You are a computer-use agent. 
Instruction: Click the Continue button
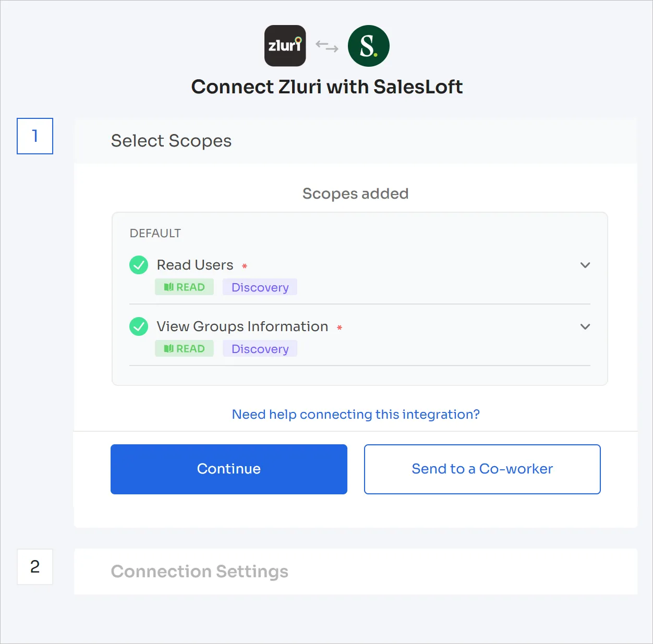[229, 469]
